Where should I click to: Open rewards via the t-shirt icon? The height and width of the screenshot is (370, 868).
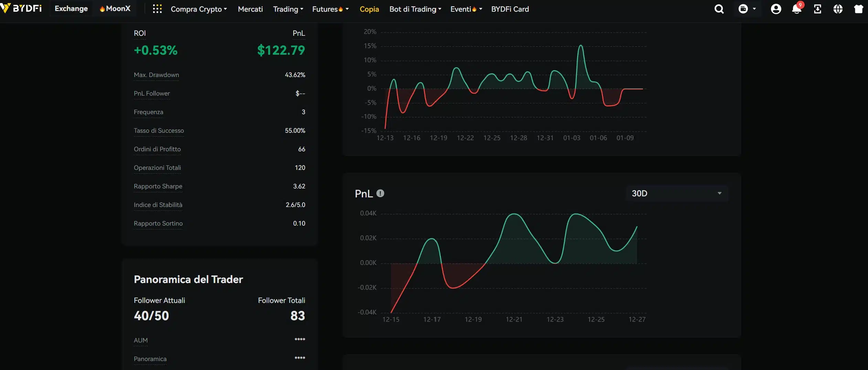click(x=859, y=9)
